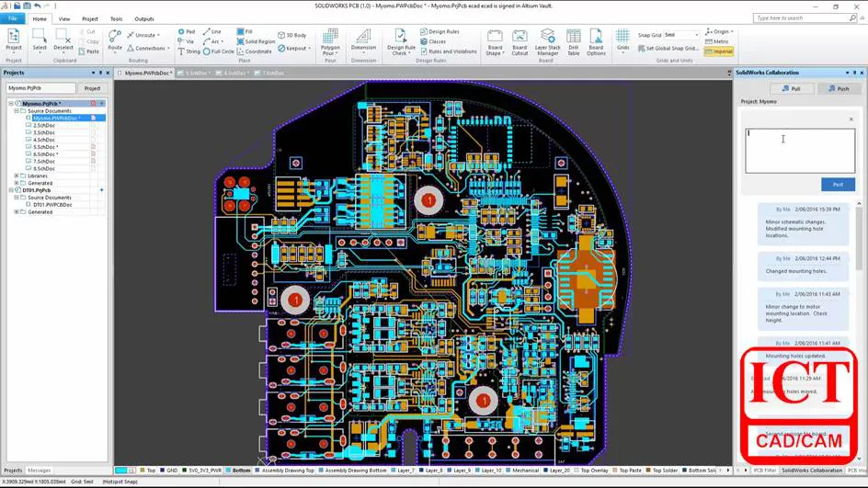Screen dimensions: 868x488
Task: Click the undo arrow in the title bar
Action: (x=37, y=6)
